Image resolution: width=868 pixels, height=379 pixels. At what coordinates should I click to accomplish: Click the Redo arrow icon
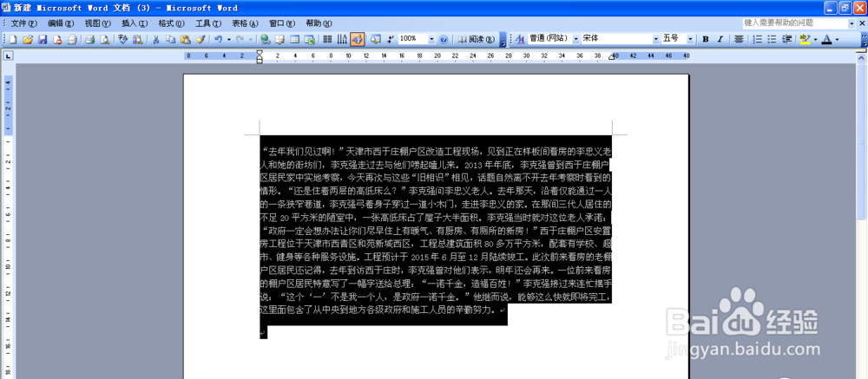(x=240, y=39)
